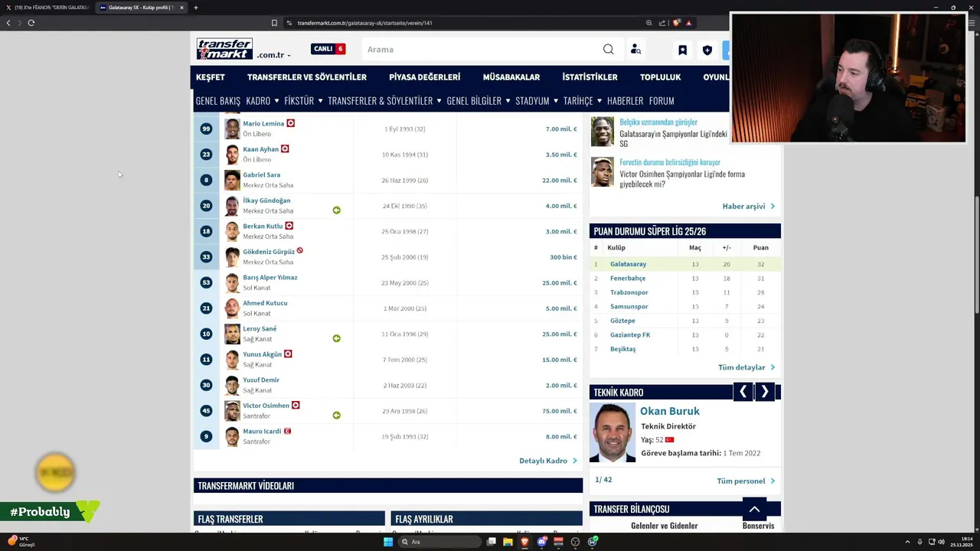Click the injury icon beside Berkan Kutlu
Screen dimensions: 980x551
[289, 226]
